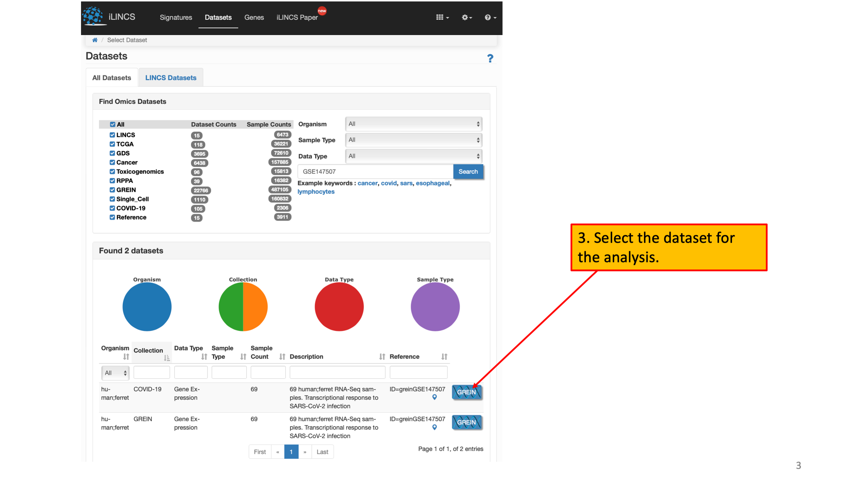Click location pin icon in COVID-19 row
The width and height of the screenshot is (868, 488).
[434, 397]
